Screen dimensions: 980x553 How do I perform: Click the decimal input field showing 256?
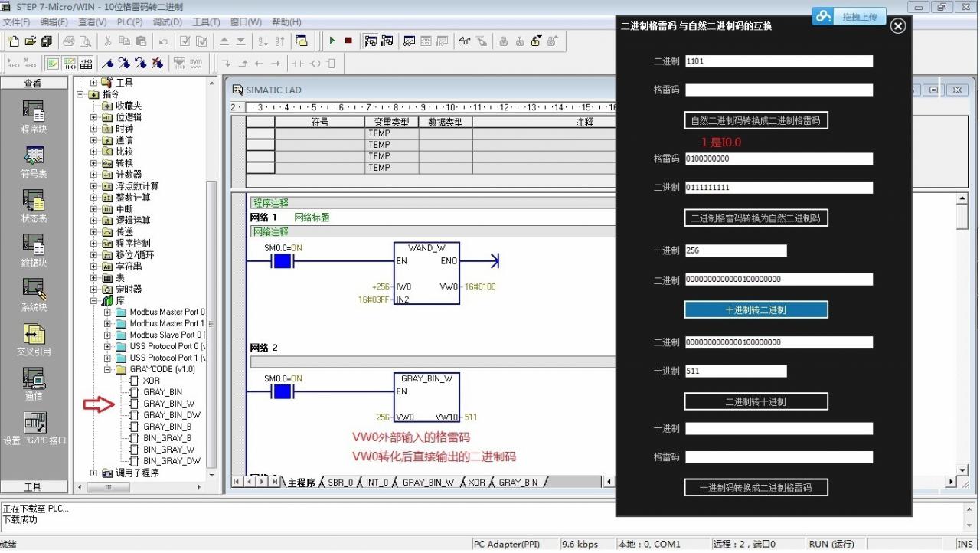click(736, 250)
